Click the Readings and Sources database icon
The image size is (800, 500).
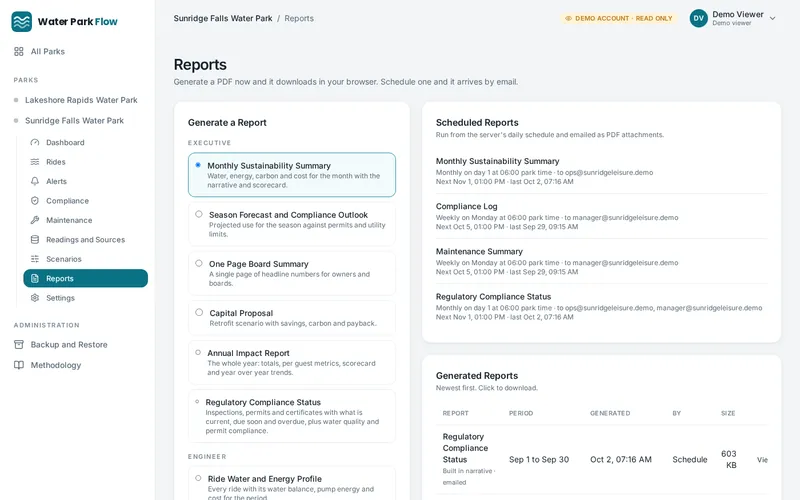[x=35, y=239]
